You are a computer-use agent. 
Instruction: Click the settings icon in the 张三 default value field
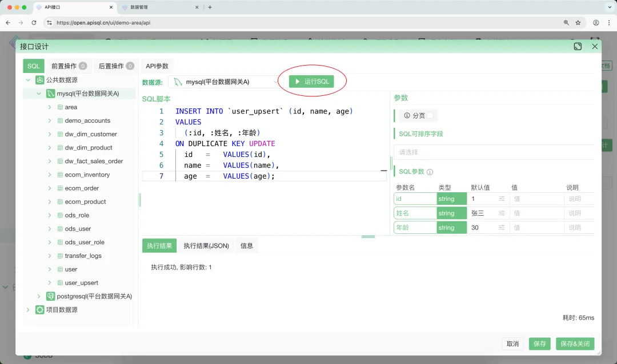(x=502, y=213)
